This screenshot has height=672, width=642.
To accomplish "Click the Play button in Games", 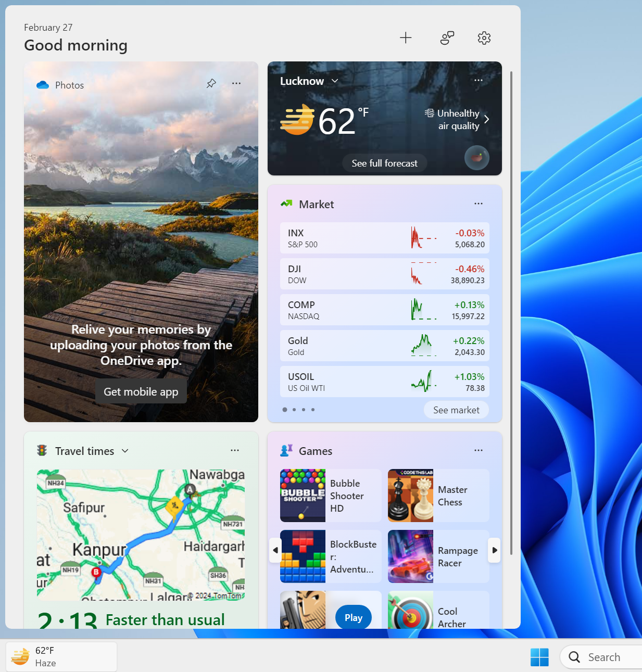I will tap(354, 617).
